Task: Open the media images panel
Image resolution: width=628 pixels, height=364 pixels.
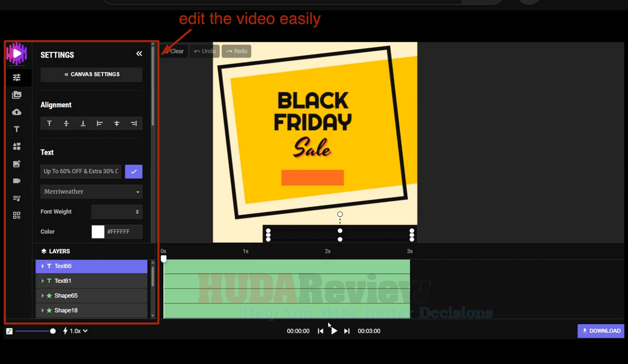Action: coord(17,94)
